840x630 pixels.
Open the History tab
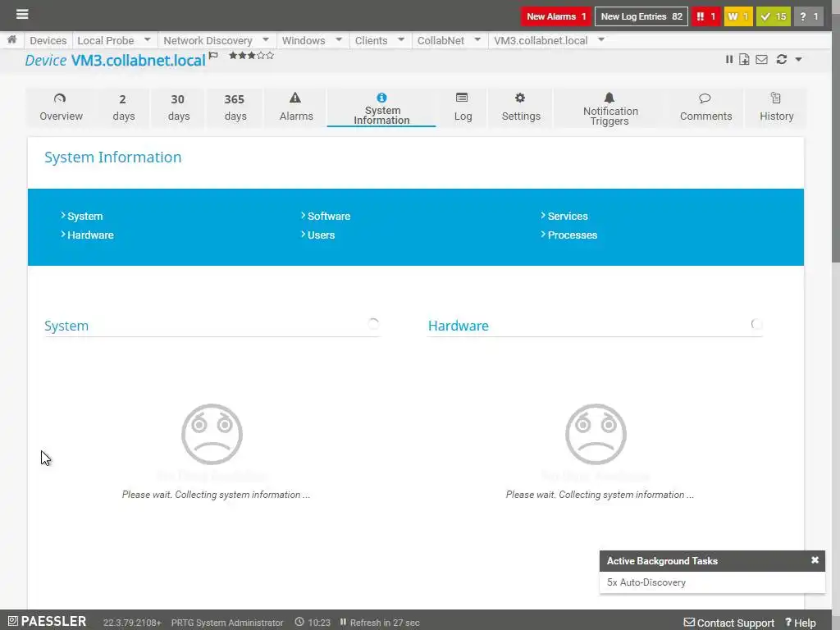click(776, 107)
